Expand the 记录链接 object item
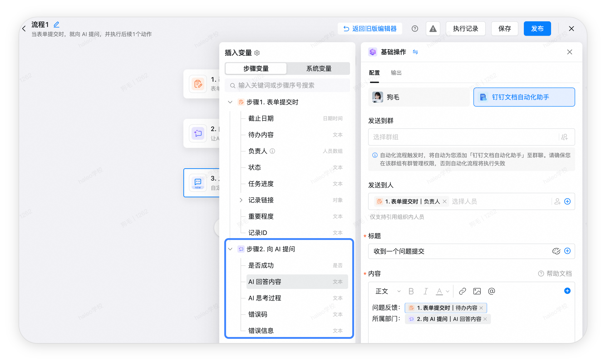Image resolution: width=606 pixels, height=364 pixels. (241, 200)
